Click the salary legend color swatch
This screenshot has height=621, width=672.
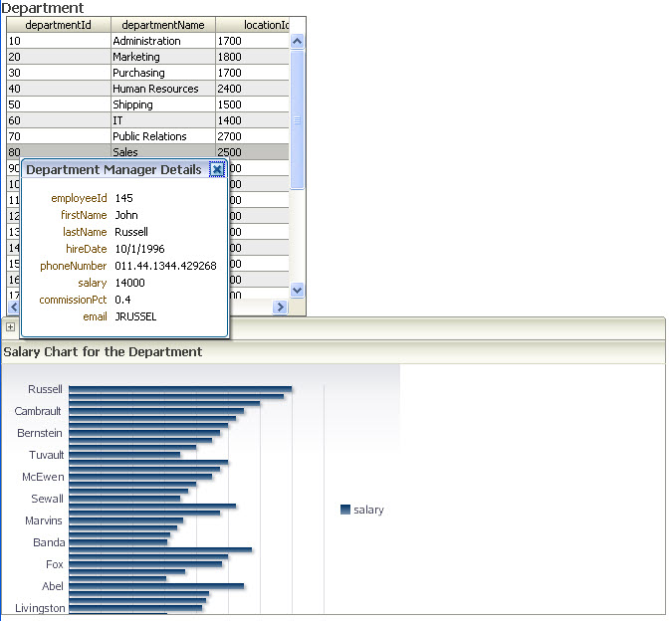coord(345,510)
